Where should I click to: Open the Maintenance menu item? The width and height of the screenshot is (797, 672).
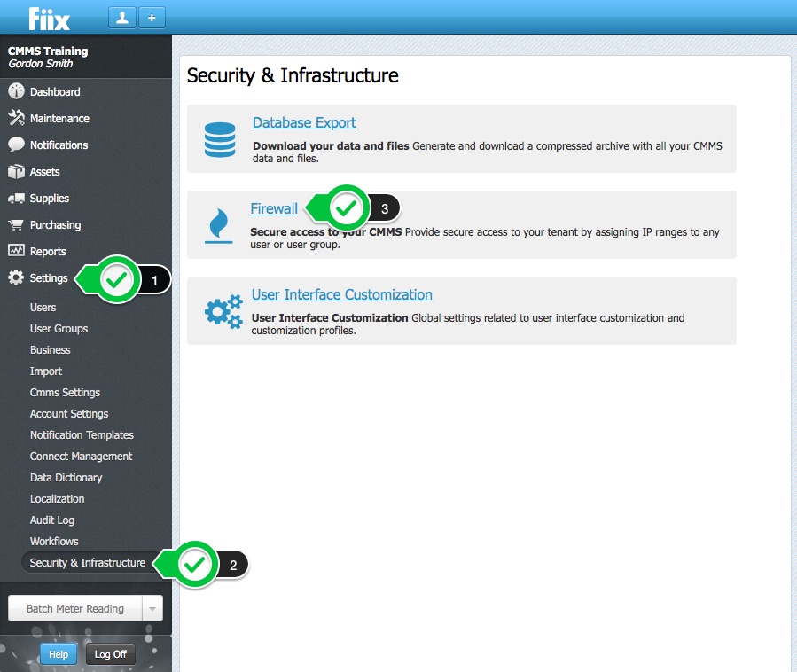(59, 119)
